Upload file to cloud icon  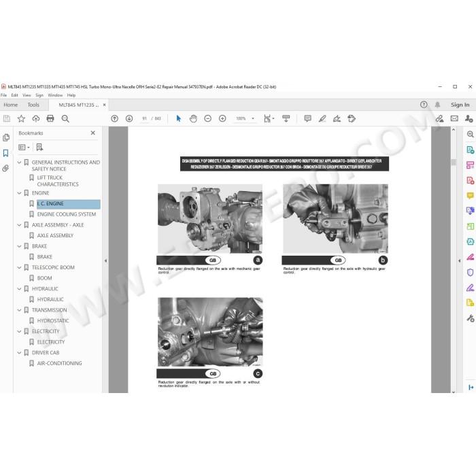point(36,119)
